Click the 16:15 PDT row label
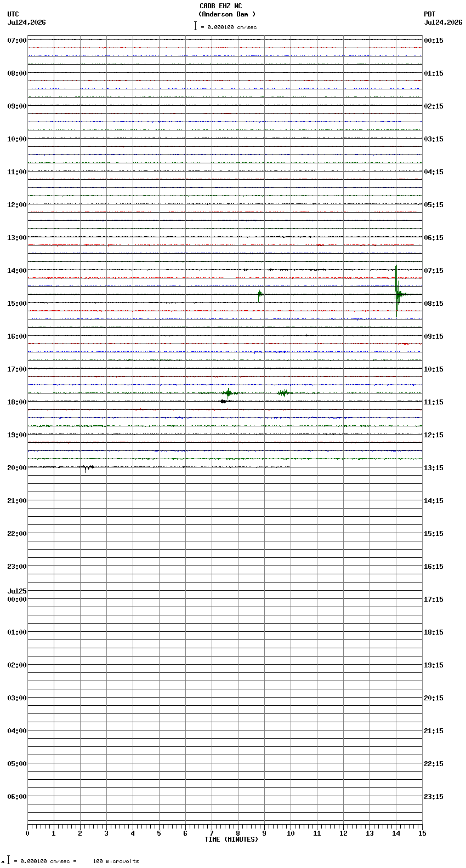 [x=434, y=567]
